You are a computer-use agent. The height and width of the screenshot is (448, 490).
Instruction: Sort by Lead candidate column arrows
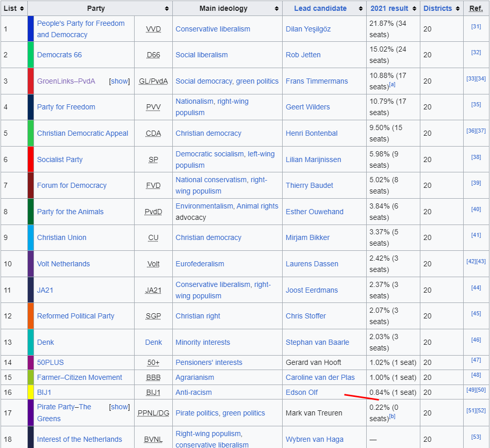tap(361, 9)
